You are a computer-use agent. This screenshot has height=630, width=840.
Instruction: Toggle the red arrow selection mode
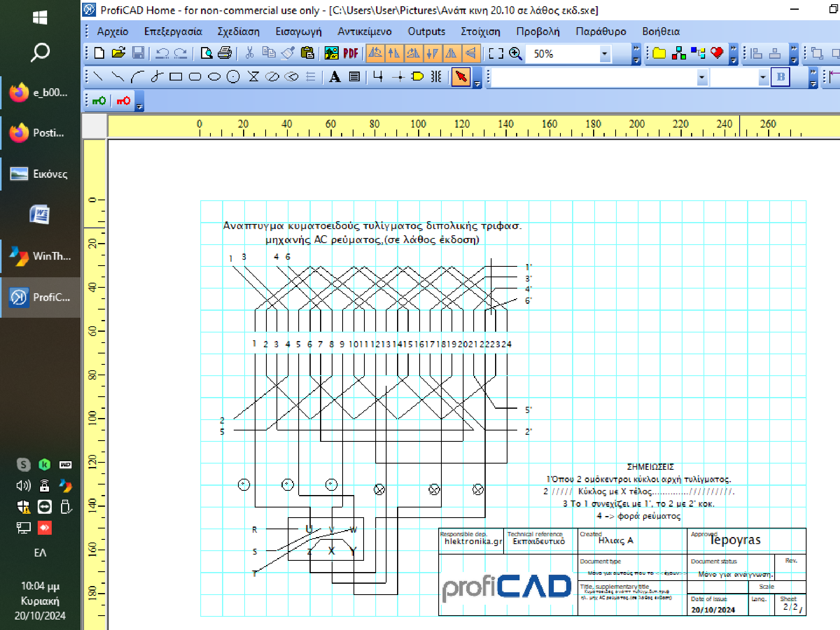pyautogui.click(x=461, y=77)
